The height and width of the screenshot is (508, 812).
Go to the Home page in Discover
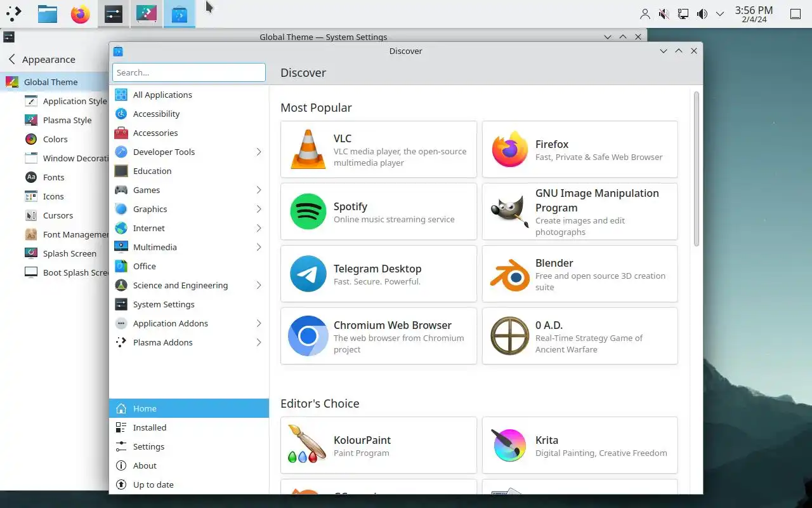189,408
